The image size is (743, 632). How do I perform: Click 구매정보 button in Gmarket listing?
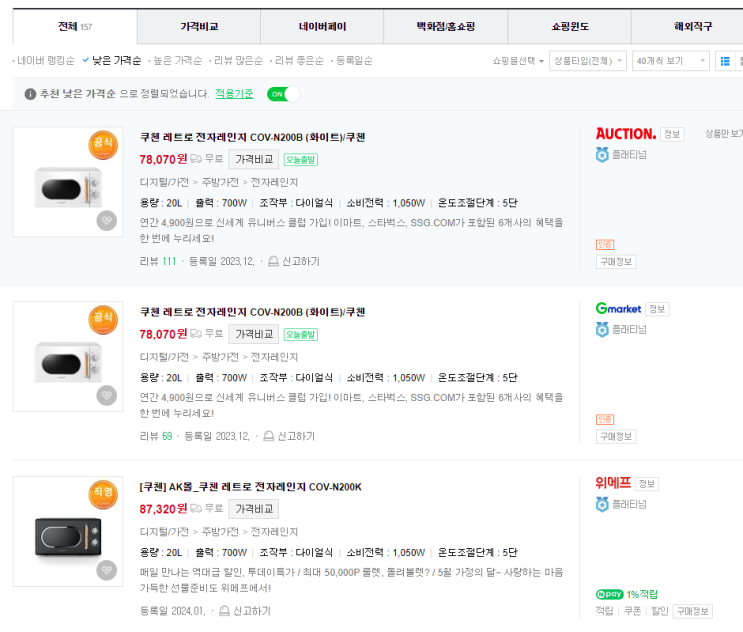[616, 437]
